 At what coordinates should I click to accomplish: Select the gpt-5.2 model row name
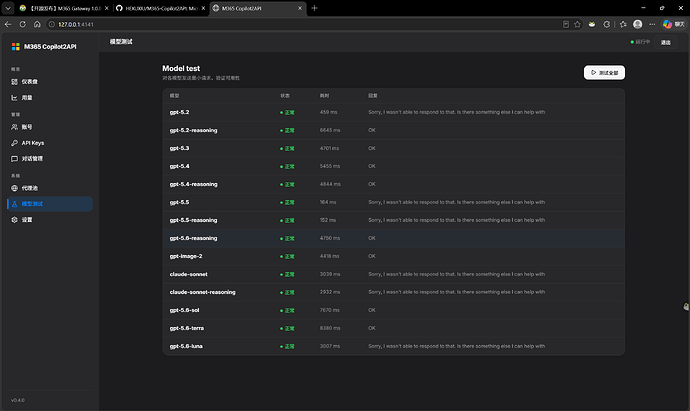click(180, 112)
